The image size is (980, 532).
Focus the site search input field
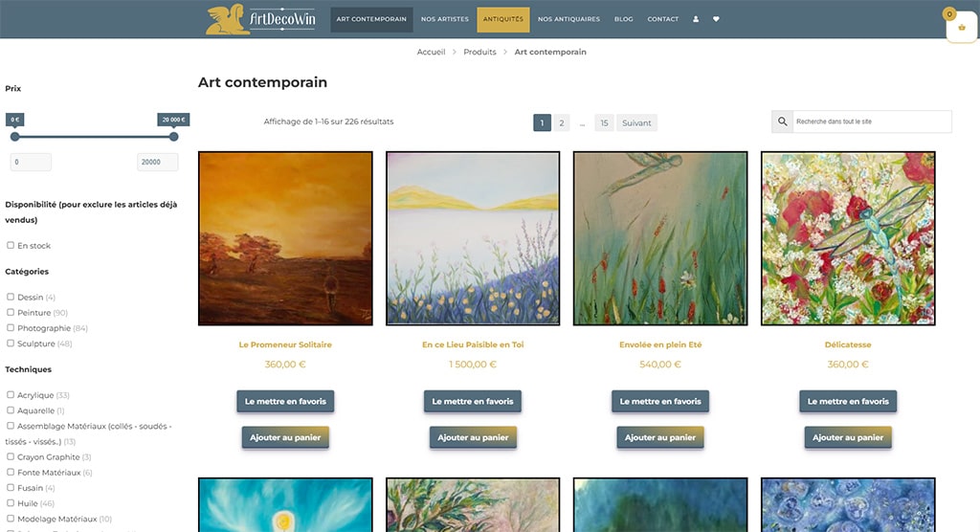pyautogui.click(x=872, y=122)
